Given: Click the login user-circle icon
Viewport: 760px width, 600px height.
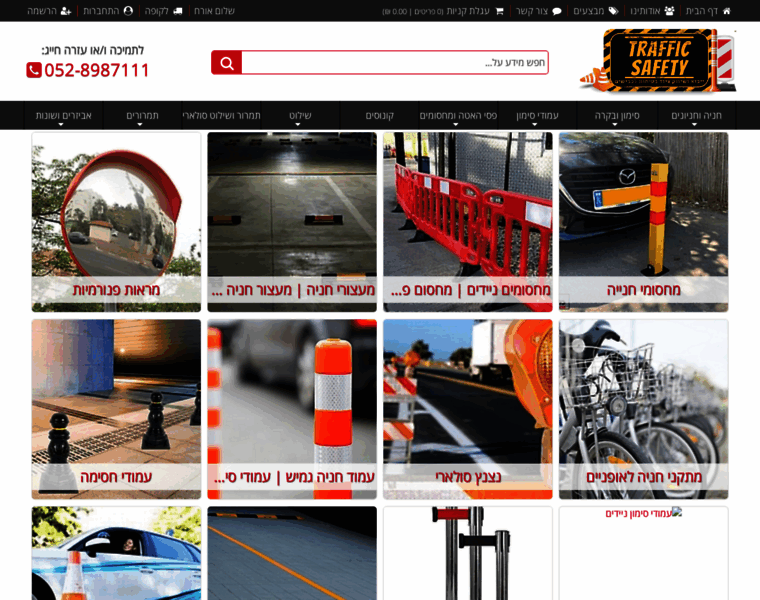Looking at the screenshot, I should click(x=128, y=11).
